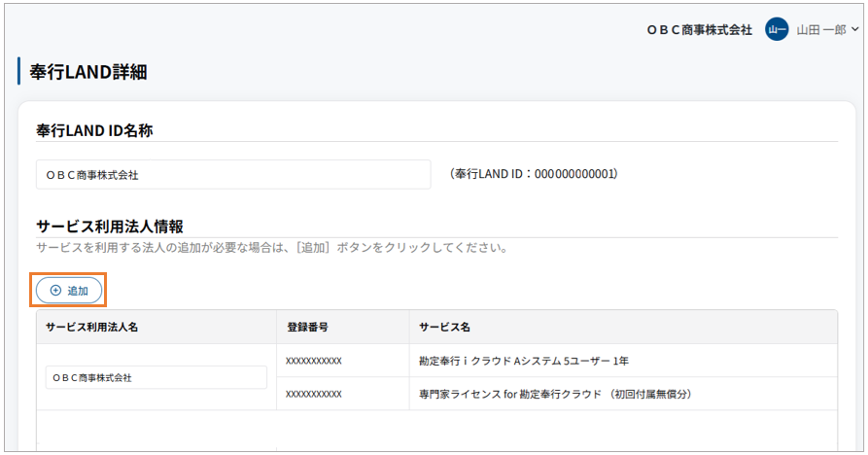
Task: Click the 奉行LAND ID：000000000001 text
Action: point(532,174)
